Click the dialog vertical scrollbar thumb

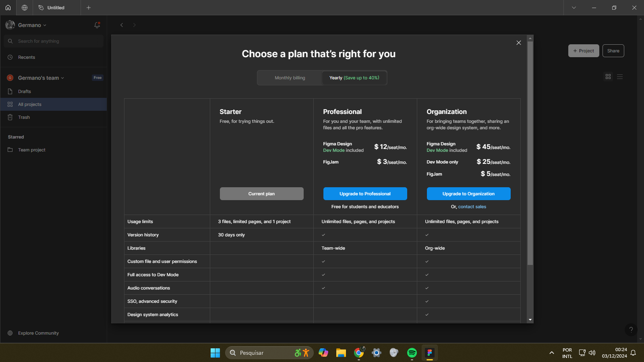pyautogui.click(x=530, y=153)
